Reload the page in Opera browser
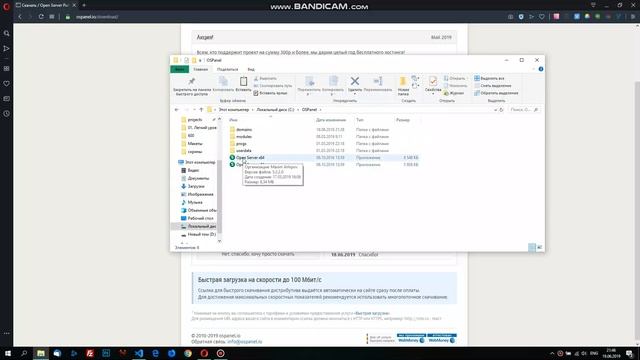 click(x=41, y=17)
